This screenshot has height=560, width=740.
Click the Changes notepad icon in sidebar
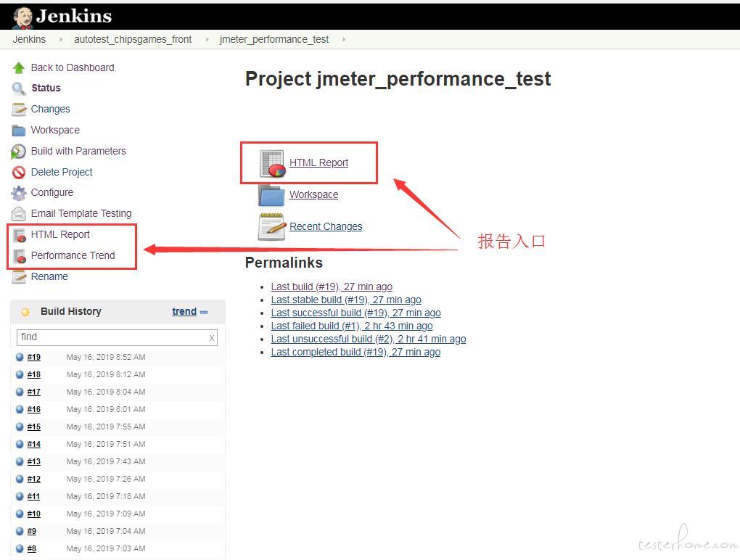(x=19, y=110)
